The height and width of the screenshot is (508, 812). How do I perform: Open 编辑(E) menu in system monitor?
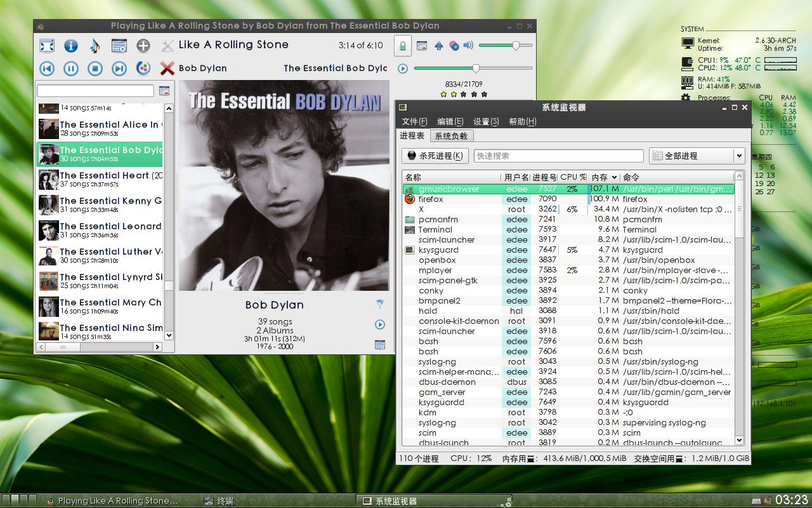(x=450, y=121)
